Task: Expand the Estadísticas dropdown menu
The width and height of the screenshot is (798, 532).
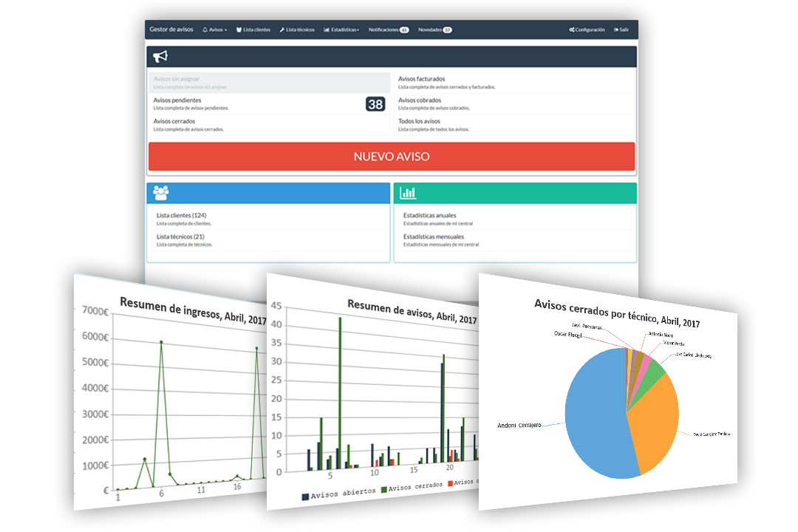Action: [341, 30]
